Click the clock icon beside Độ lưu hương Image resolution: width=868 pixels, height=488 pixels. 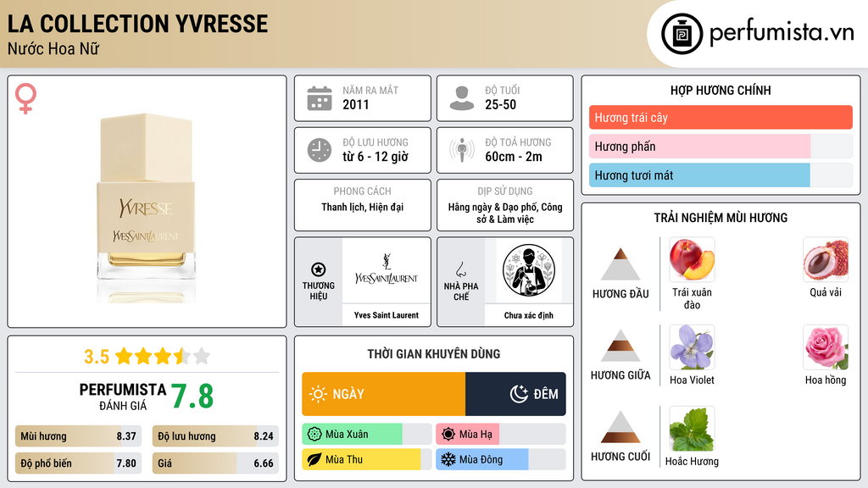(320, 150)
